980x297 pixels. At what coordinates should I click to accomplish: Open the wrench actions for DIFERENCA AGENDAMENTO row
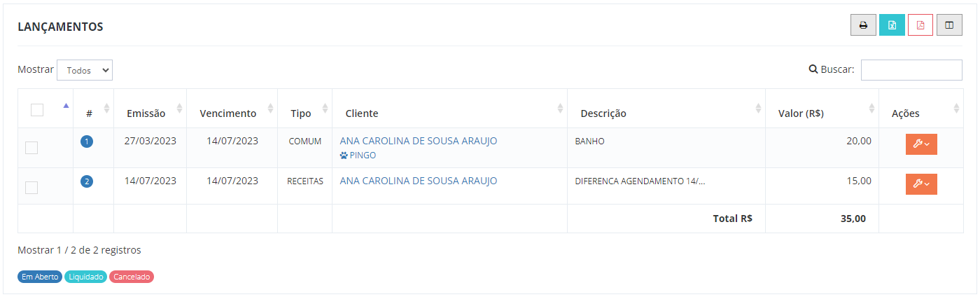[921, 184]
